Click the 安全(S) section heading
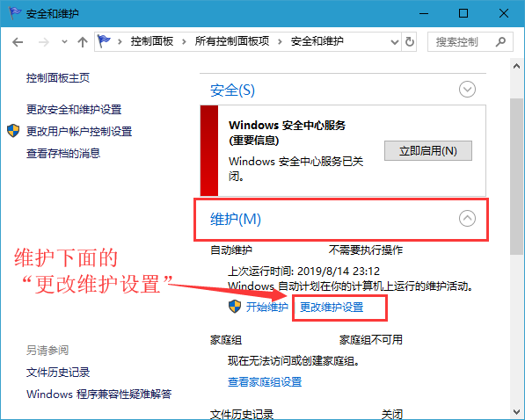This screenshot has height=420, width=525. [232, 90]
